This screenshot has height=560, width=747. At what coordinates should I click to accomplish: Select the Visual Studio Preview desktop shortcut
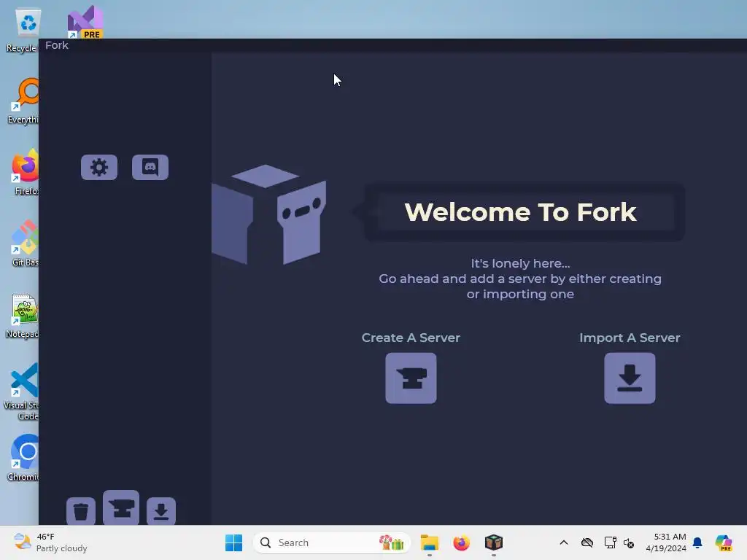tap(85, 23)
